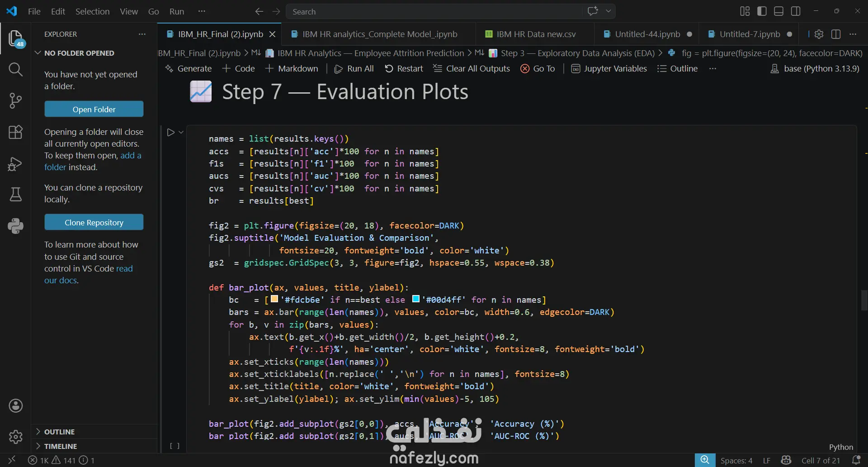The height and width of the screenshot is (467, 868).
Task: Click the command center Search box
Action: point(434,11)
